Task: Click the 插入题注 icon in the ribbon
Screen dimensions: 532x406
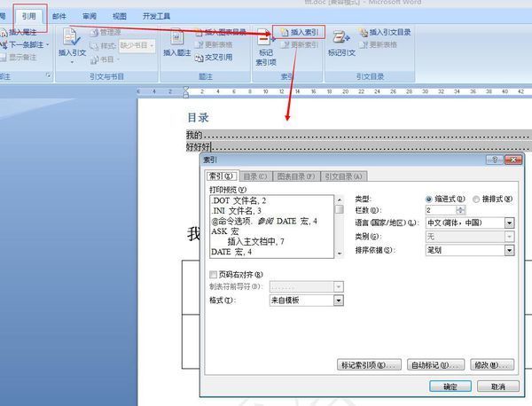Action: pos(176,43)
